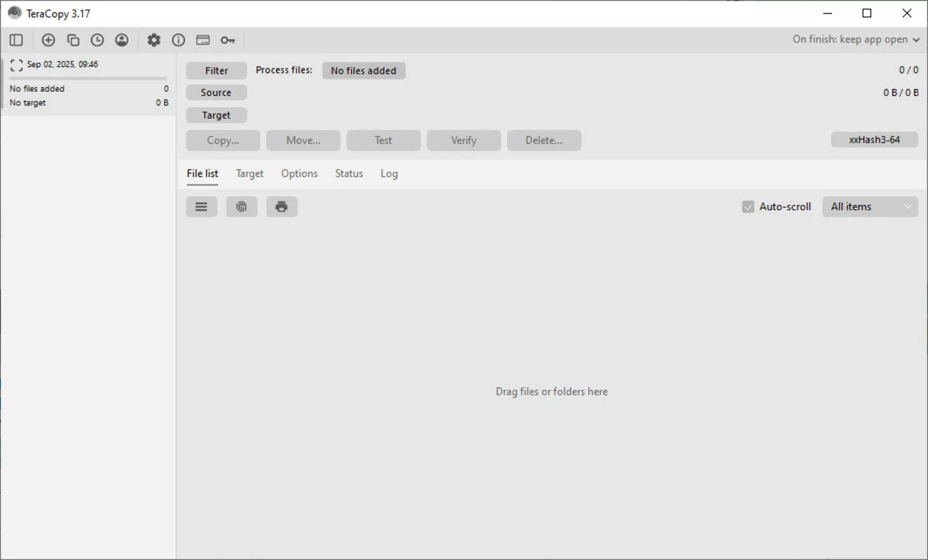Open the history clock icon
This screenshot has width=928, height=560.
97,40
